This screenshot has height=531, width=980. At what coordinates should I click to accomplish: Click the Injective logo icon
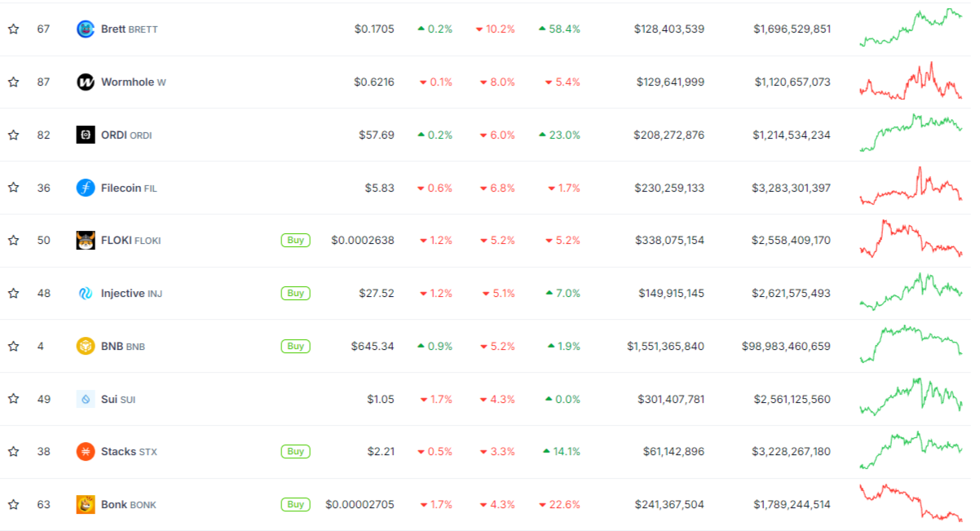pyautogui.click(x=86, y=294)
